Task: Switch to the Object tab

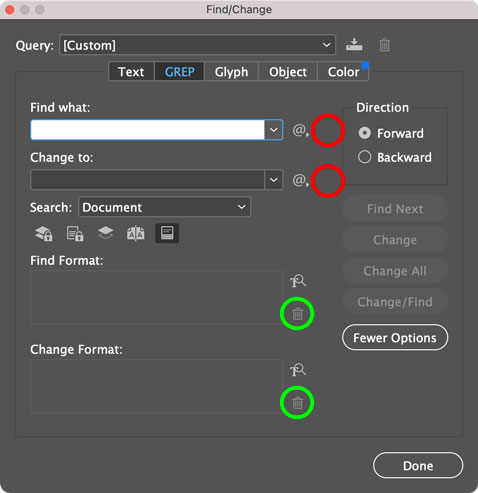Action: (288, 72)
